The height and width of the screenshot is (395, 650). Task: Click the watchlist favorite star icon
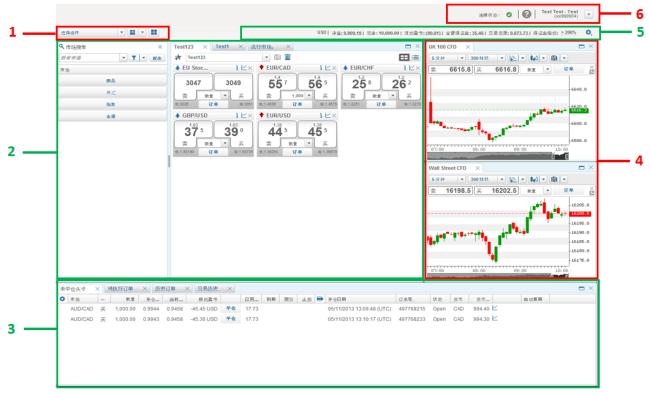[178, 57]
